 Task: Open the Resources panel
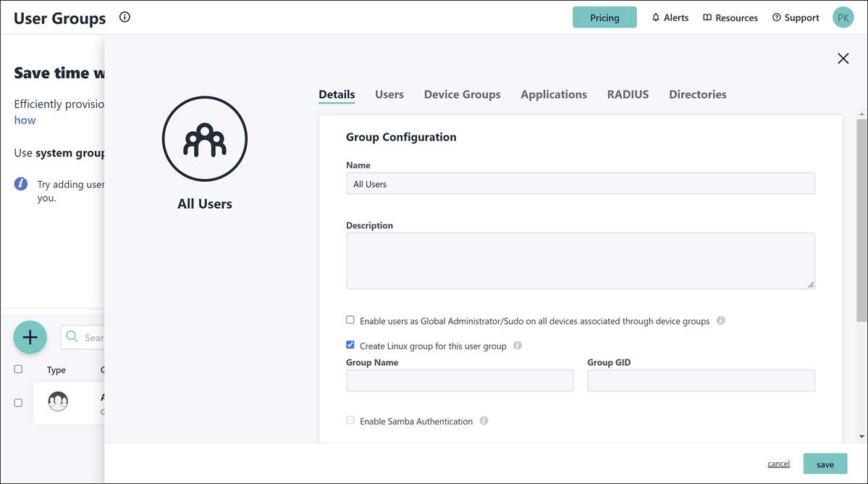(730, 17)
